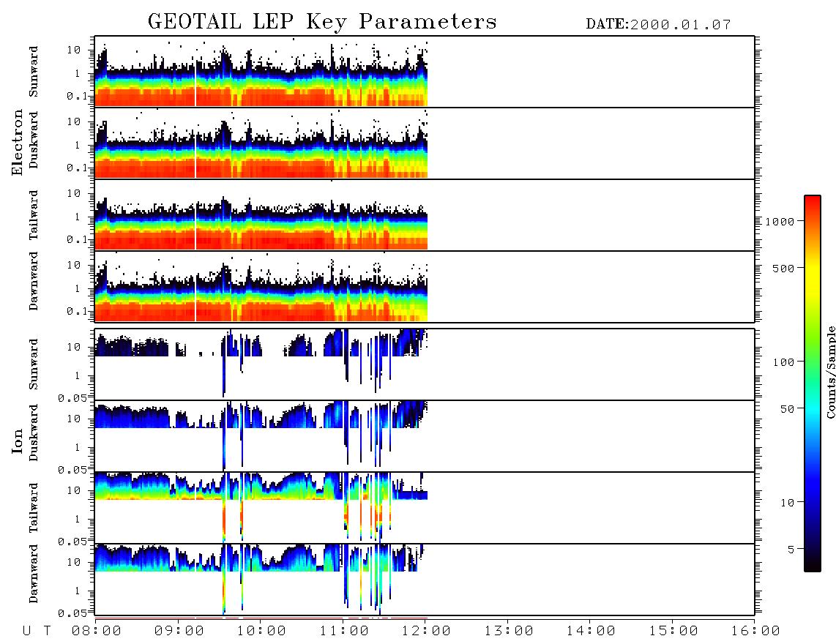Select the 14:00 time axis label
This screenshot has width=836, height=644.
(591, 631)
